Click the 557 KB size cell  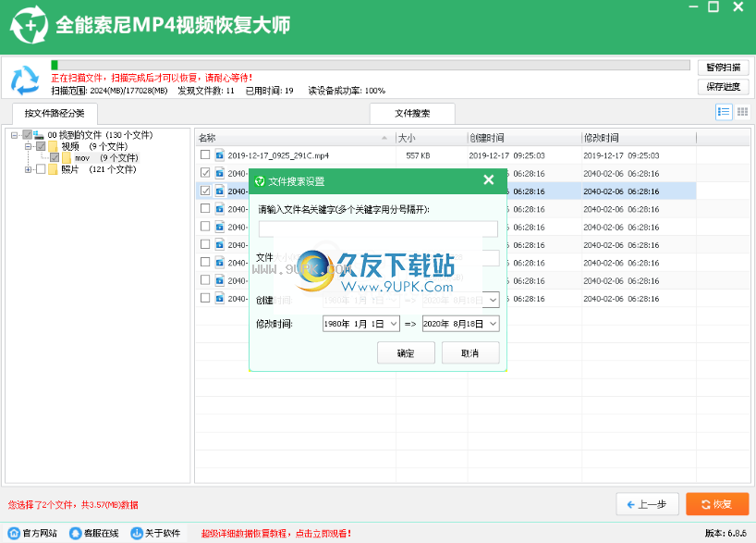tap(418, 155)
